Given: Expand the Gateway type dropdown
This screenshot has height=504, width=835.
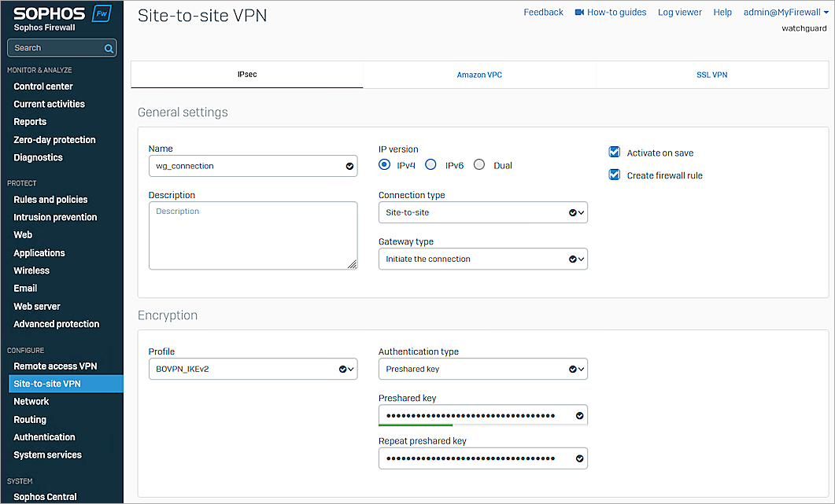Looking at the screenshot, I should pos(482,259).
